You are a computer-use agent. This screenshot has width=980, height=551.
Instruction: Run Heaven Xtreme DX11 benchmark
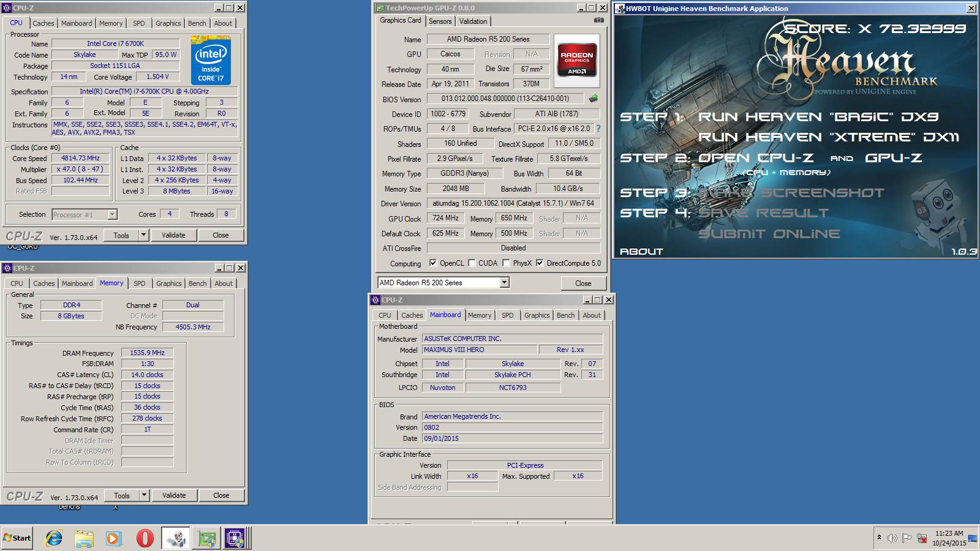coord(829,137)
